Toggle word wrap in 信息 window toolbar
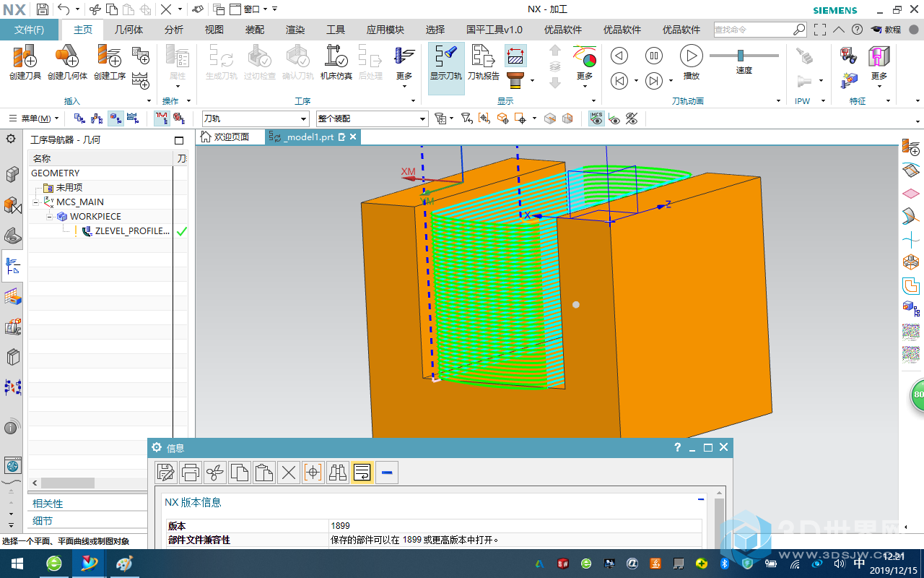This screenshot has width=924, height=578. [362, 473]
